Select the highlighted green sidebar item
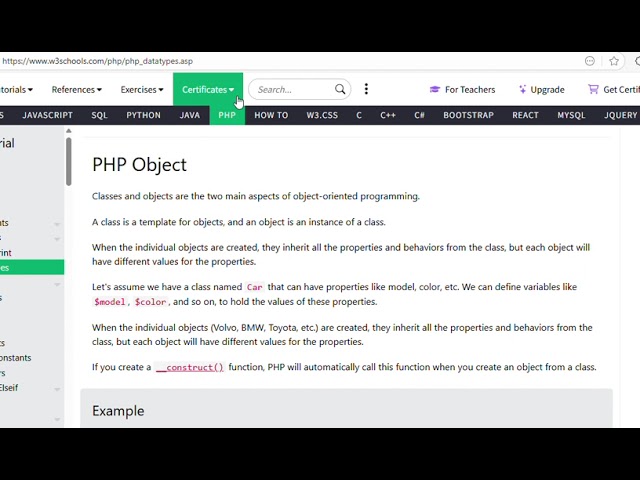 click(32, 267)
